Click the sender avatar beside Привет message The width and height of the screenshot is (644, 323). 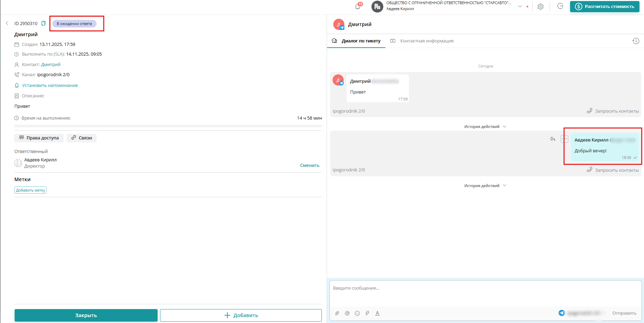(338, 80)
